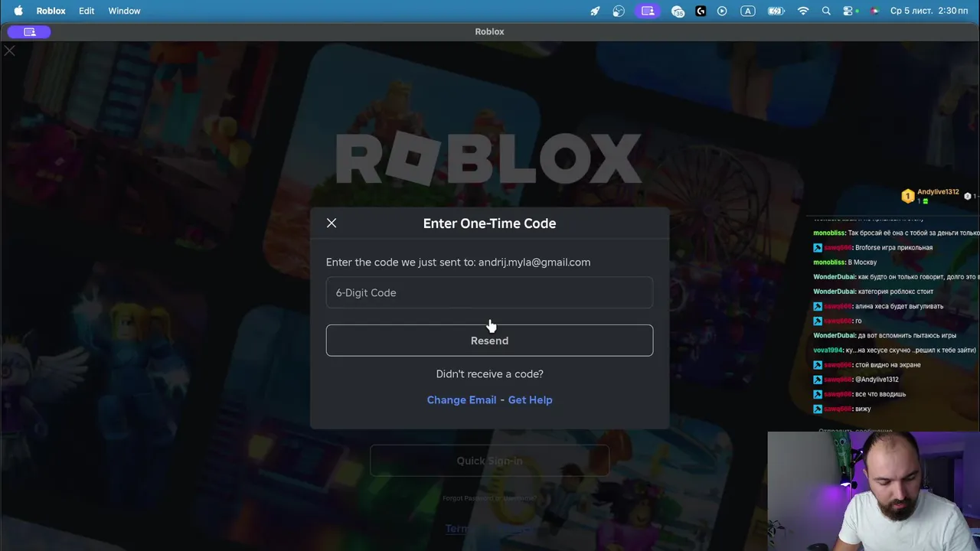The height and width of the screenshot is (551, 980).
Task: Click the email address andrij.myla@gmail.com text
Action: point(534,262)
